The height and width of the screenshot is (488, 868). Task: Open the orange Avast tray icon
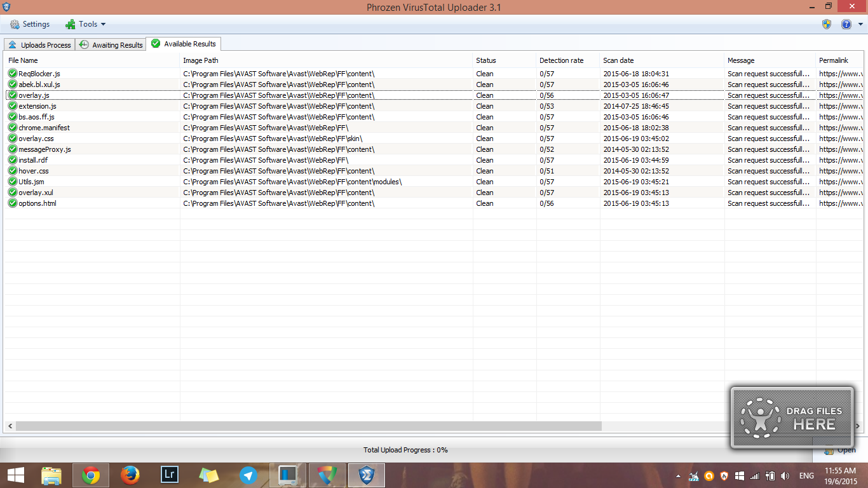pyautogui.click(x=709, y=476)
